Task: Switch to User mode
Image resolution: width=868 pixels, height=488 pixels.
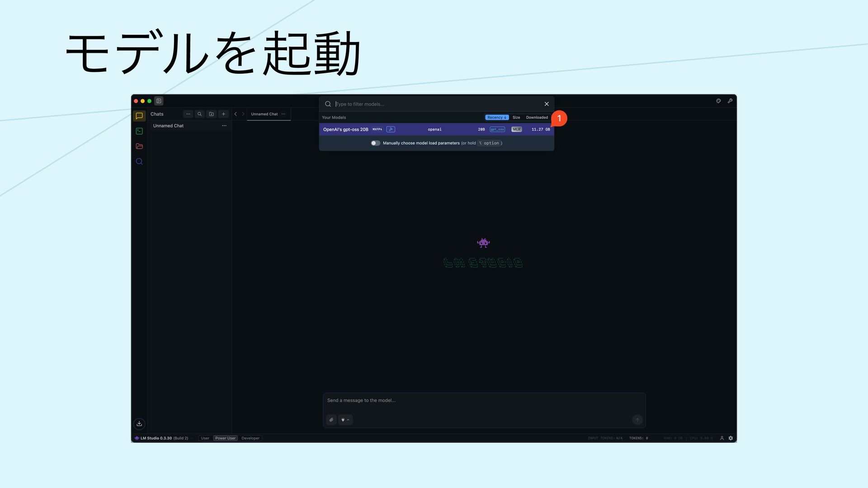Action: (205, 438)
